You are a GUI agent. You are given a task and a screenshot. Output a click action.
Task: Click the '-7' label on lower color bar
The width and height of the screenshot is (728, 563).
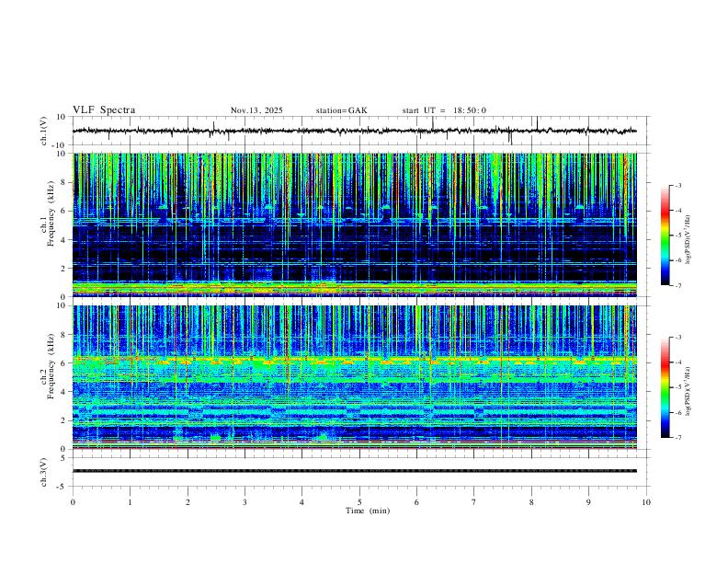point(677,438)
